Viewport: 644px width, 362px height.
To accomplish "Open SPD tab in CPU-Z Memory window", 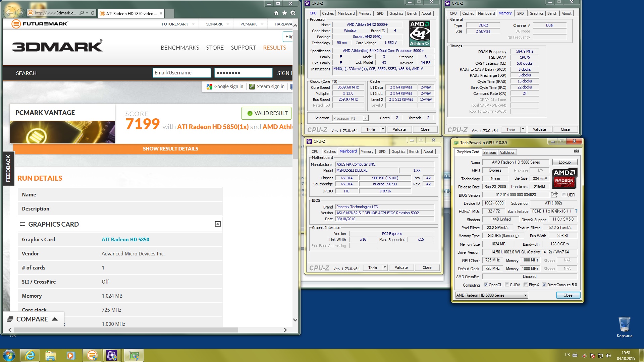I will (x=520, y=13).
